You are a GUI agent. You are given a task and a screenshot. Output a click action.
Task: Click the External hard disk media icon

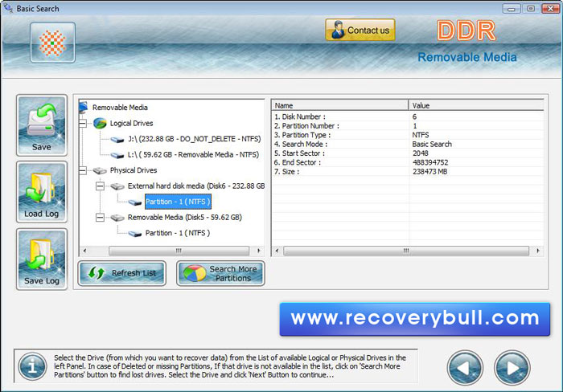click(117, 186)
